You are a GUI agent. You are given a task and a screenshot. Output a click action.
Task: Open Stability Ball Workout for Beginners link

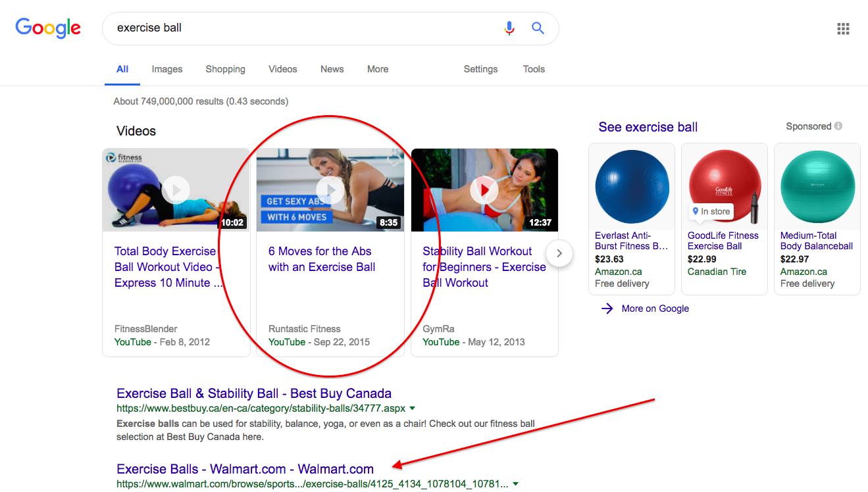click(484, 267)
